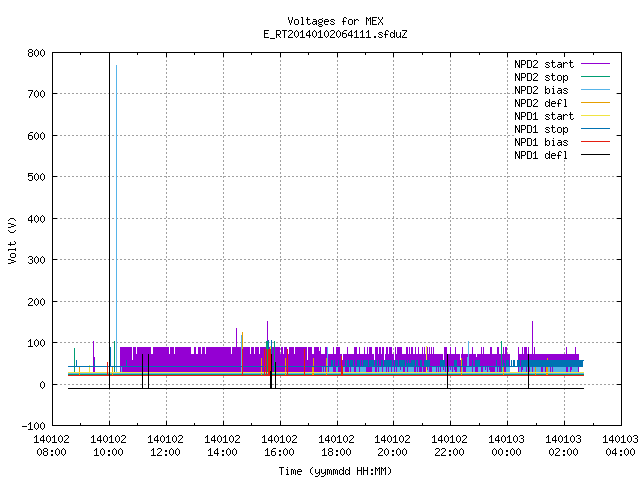The height and width of the screenshot is (480, 640).
Task: Click the NPD2 start purple legend line
Action: pos(596,64)
